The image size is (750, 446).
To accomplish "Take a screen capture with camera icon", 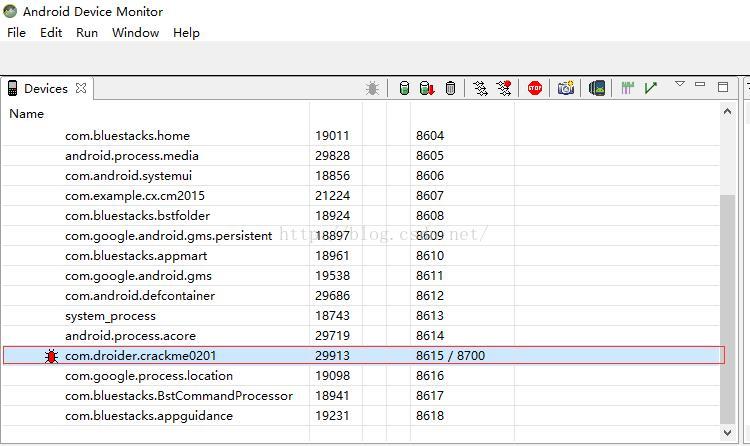I will coord(566,89).
